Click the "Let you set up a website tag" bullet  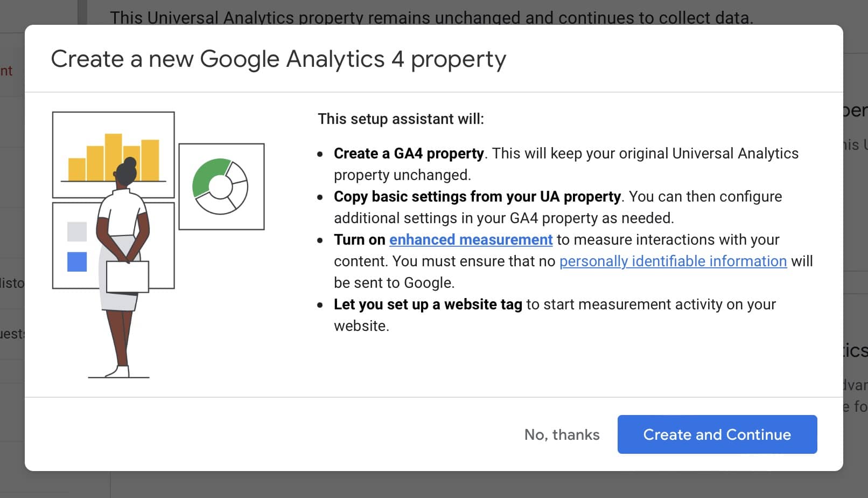[428, 305]
